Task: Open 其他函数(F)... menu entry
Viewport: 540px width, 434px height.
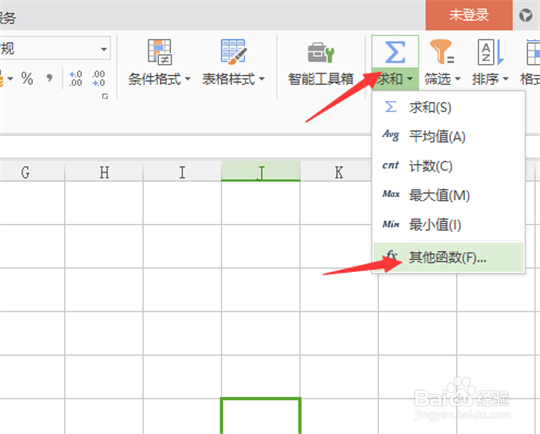Action: 448,257
